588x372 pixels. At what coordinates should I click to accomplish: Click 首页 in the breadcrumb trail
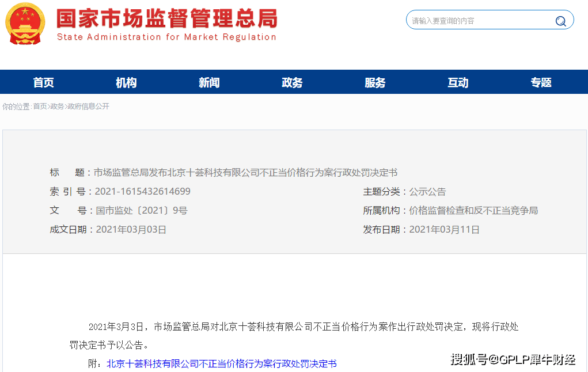coord(40,107)
